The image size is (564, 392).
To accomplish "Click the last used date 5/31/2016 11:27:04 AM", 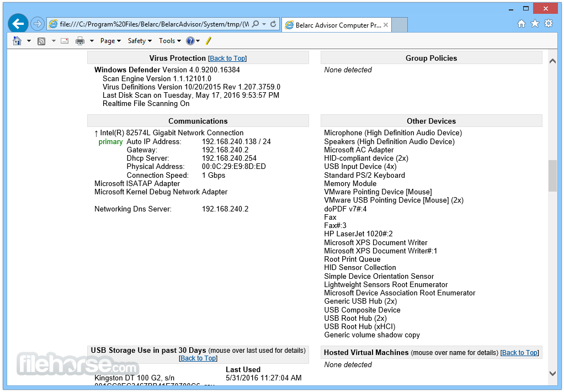I will [264, 378].
